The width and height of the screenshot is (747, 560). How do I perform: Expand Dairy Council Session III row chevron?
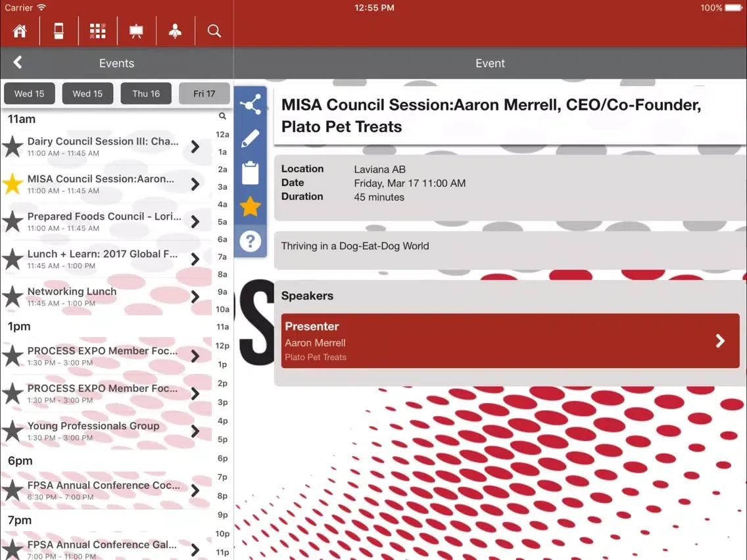pos(195,147)
